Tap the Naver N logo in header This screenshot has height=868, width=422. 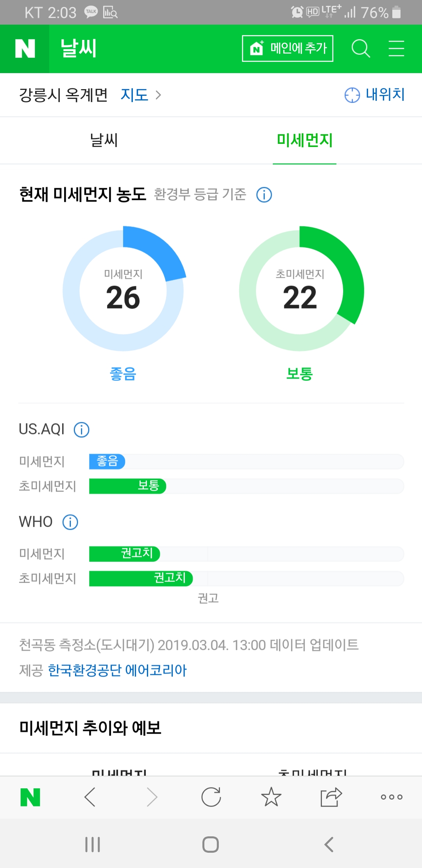point(25,49)
